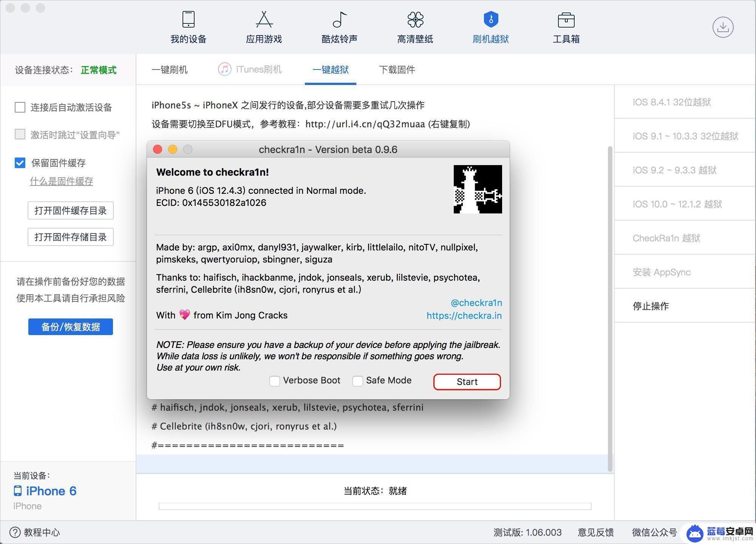Select iOS 9.1 ~ 10.3.3 32位越狱 option

point(685,136)
